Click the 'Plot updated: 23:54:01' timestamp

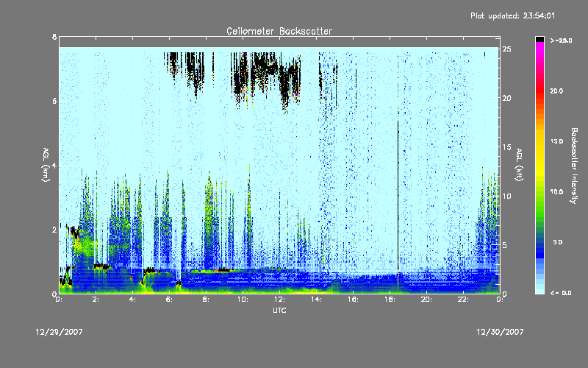pyautogui.click(x=512, y=15)
